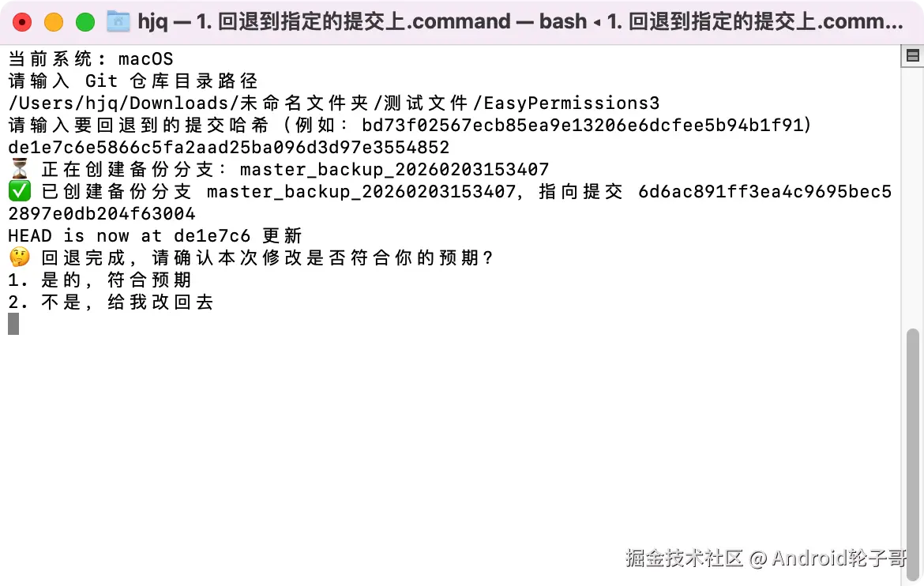Click the split pane icon above the scrollbar

pyautogui.click(x=912, y=56)
